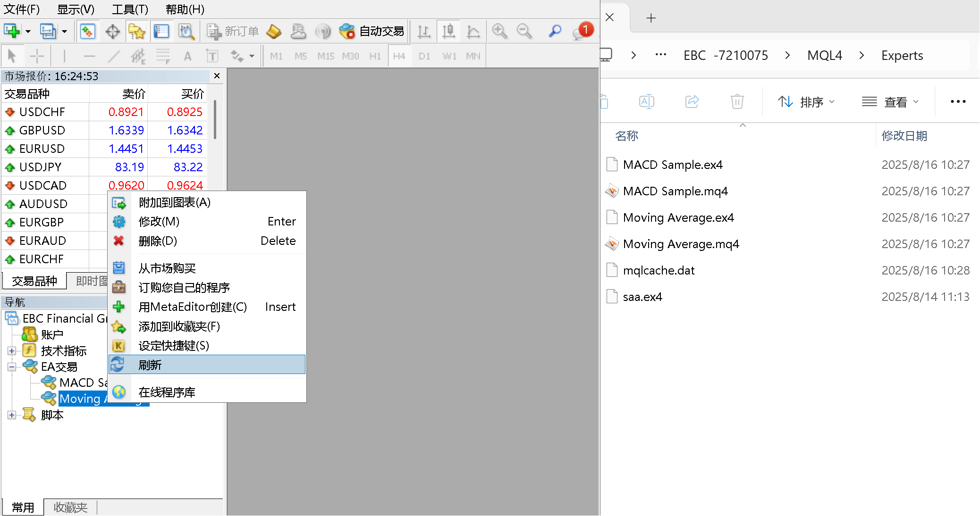Click the Zoom In magnifier icon
The height and width of the screenshot is (516, 980).
click(499, 32)
